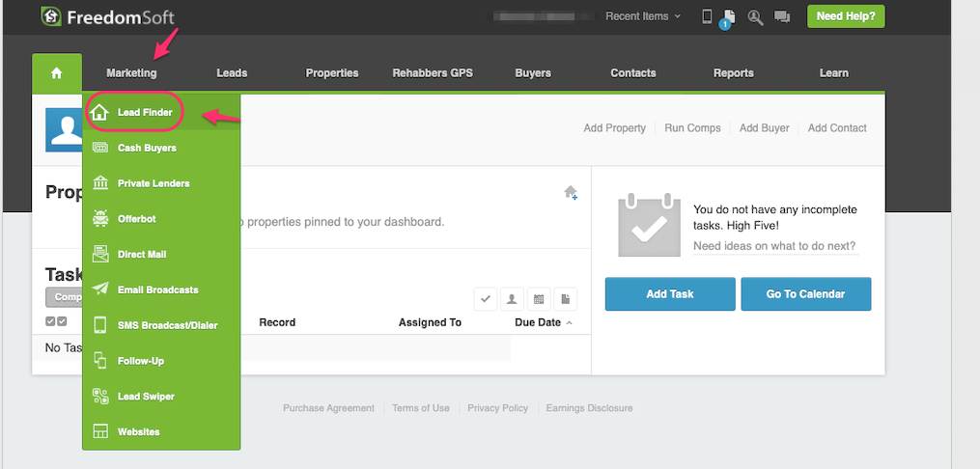Click the user profile avatar
Screen dimensions: 980x469
click(x=64, y=130)
